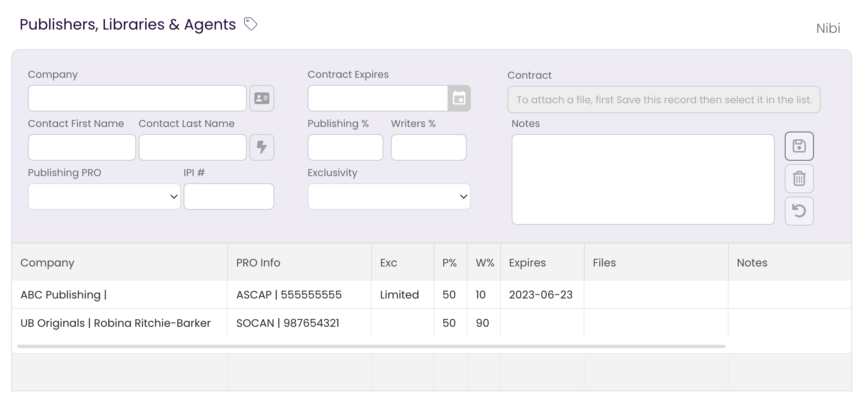
Task: Click the Files column header
Action: (x=656, y=263)
